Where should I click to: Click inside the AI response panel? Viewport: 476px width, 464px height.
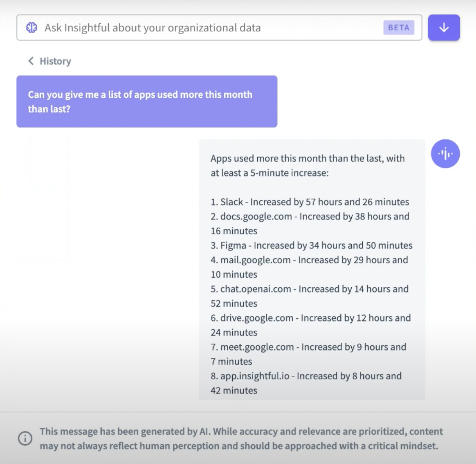(x=312, y=270)
